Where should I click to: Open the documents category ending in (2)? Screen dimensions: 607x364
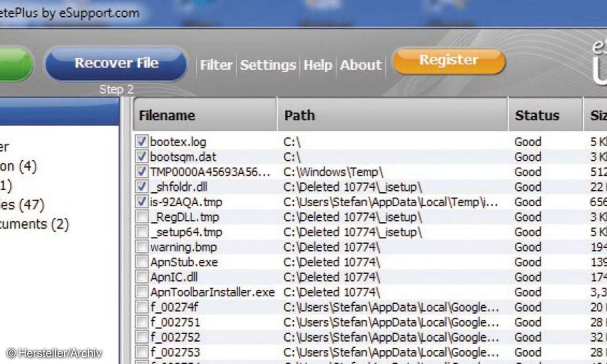(x=34, y=224)
